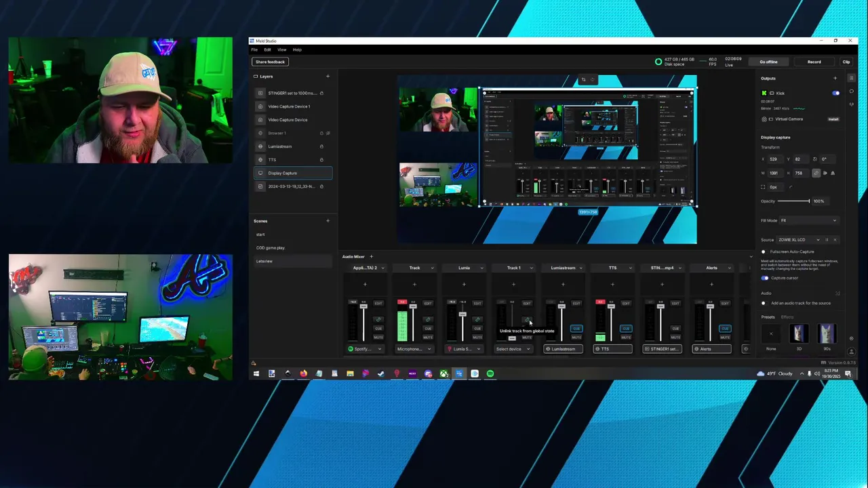Add an audio track next to Audio Mixer
868x488 pixels.
click(x=371, y=256)
